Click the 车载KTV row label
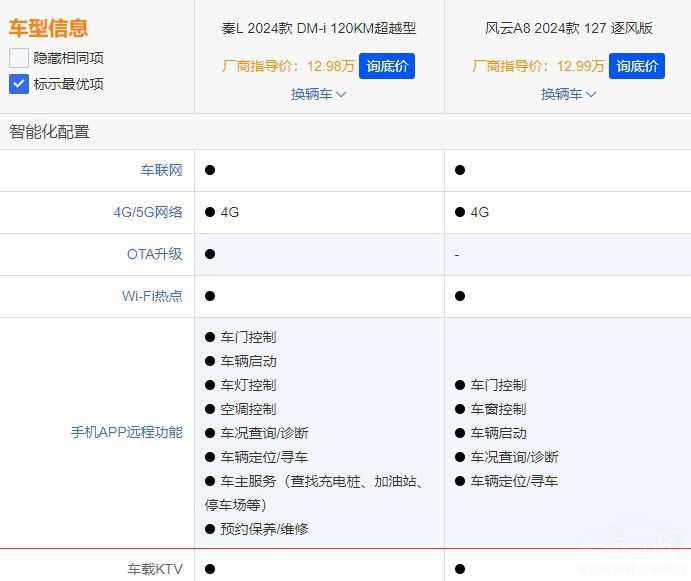Screen dimensions: 691x581 tap(154, 569)
